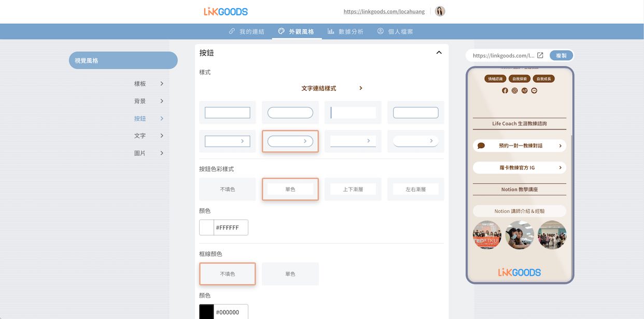Choose 單色 under 按鈕色彩樣式
This screenshot has width=644, height=319.
click(290, 189)
